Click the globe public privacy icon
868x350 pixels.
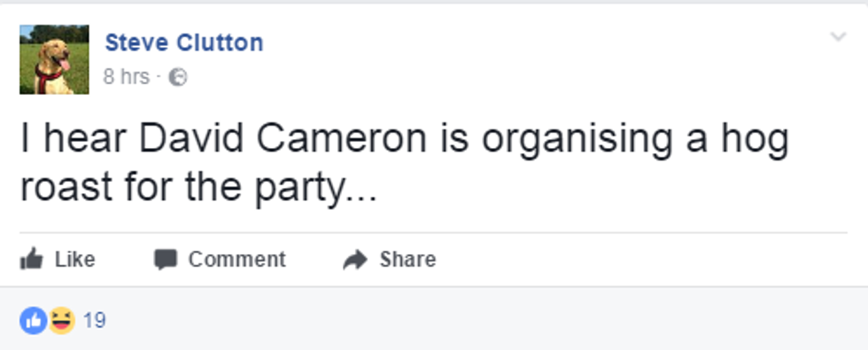click(178, 78)
